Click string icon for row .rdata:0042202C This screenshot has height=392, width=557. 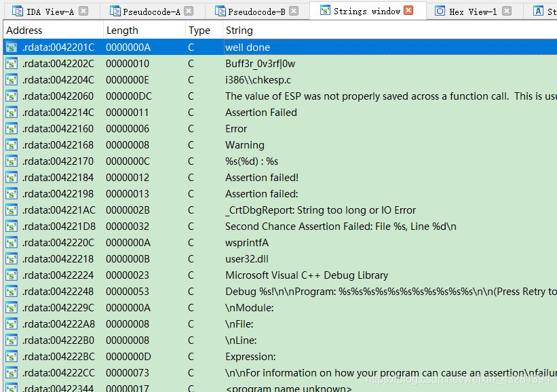tap(12, 64)
